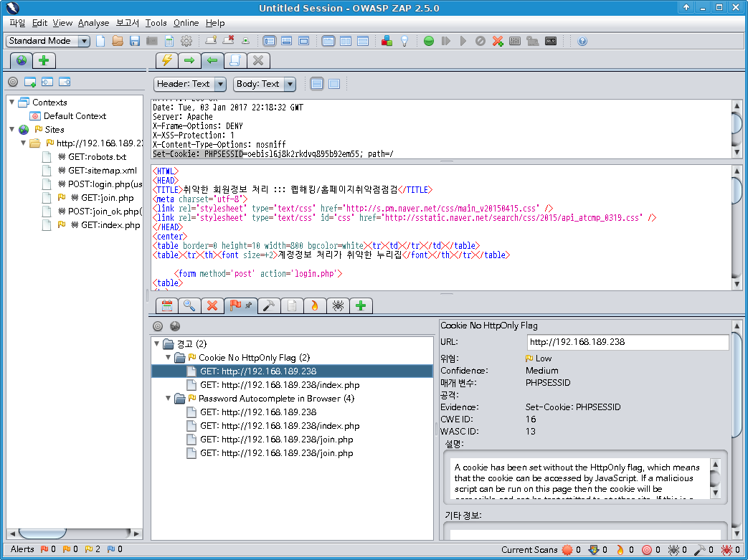748x560 pixels.
Task: Toggle the globe link icon in Alerts panel
Action: [175, 326]
